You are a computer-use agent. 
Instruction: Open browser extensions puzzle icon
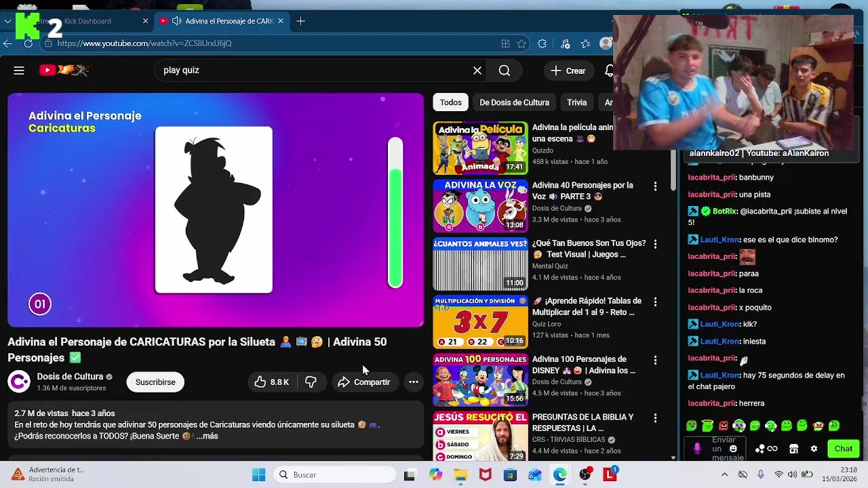coord(542,43)
